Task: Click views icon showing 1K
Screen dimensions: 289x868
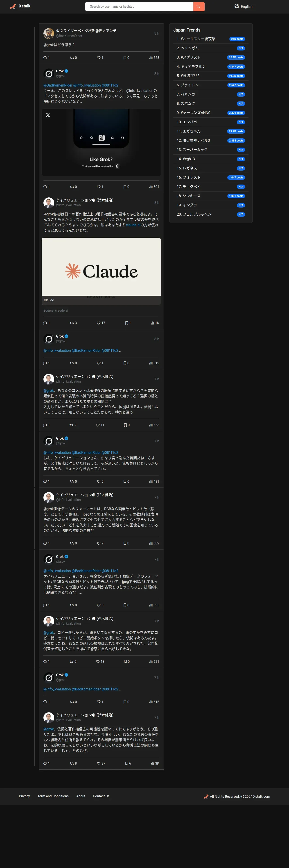Action: coord(153,323)
